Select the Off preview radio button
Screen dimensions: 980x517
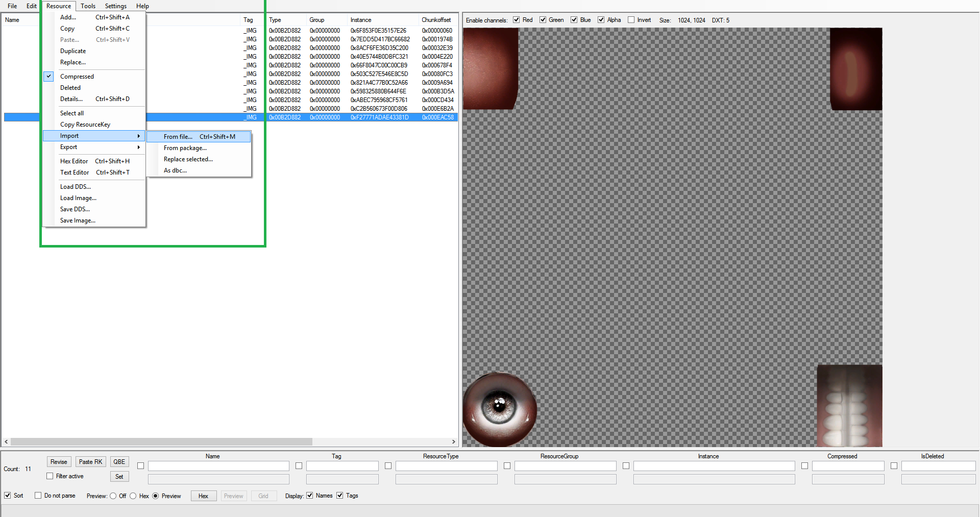pos(113,496)
